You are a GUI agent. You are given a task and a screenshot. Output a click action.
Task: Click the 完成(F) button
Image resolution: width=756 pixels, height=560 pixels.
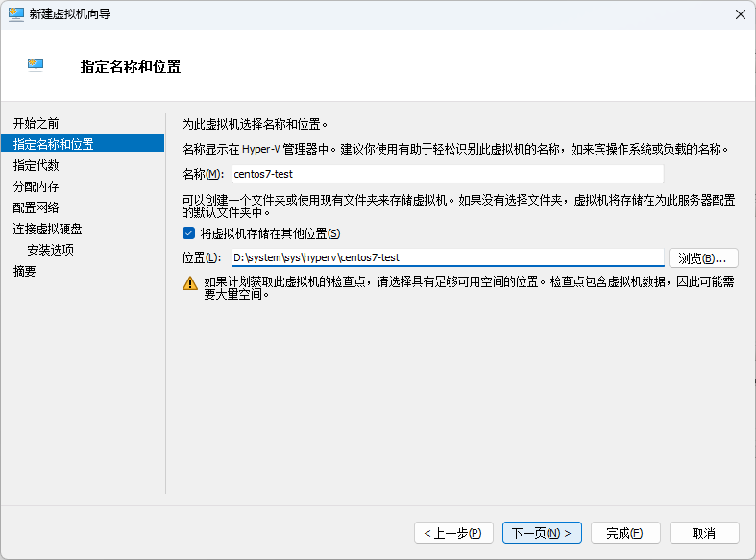(625, 533)
